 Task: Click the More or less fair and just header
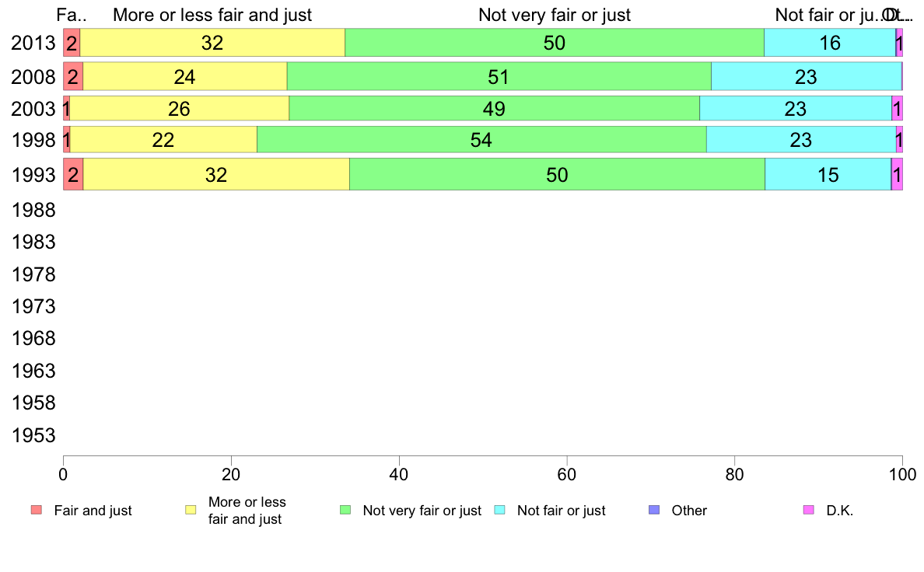tap(212, 15)
